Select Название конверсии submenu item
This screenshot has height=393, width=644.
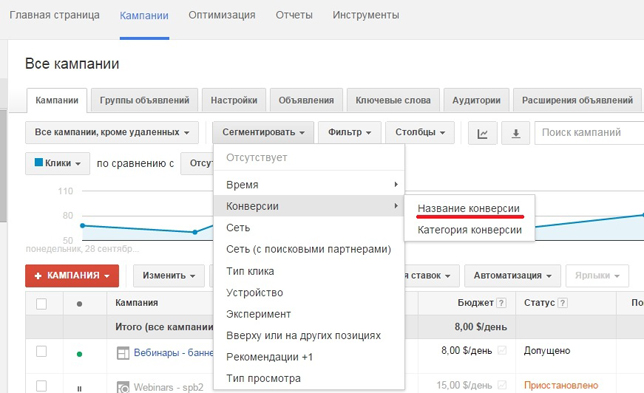click(x=469, y=208)
